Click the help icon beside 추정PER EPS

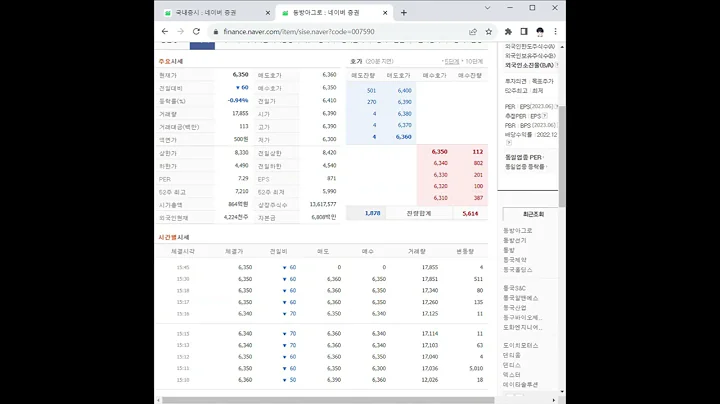[x=545, y=116]
